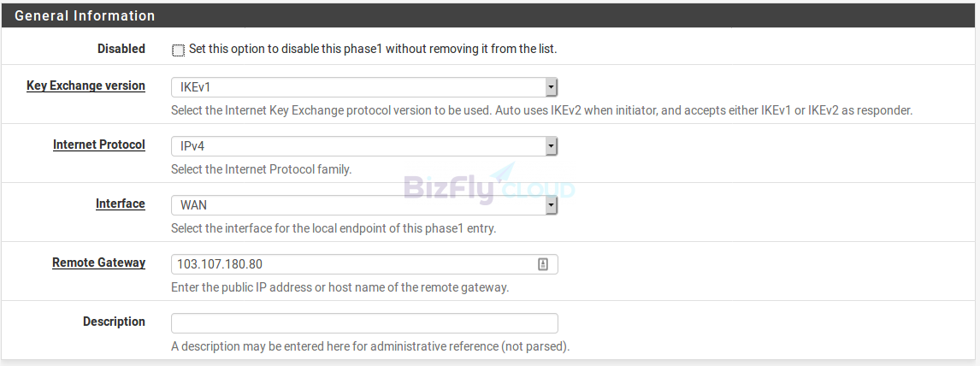This screenshot has width=980, height=366.
Task: Click the arrow on Key Exchange version select
Action: click(x=551, y=87)
